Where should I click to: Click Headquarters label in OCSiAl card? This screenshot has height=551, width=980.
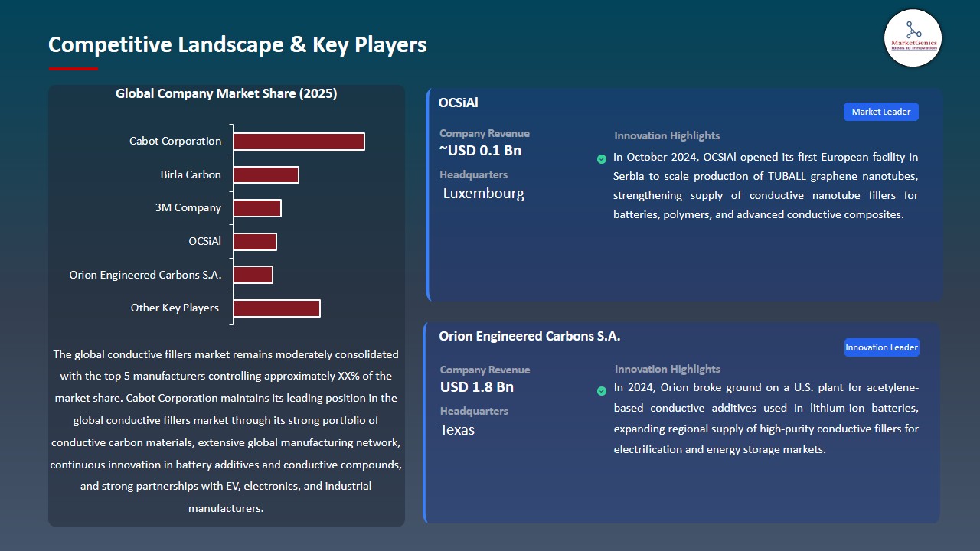pos(473,174)
